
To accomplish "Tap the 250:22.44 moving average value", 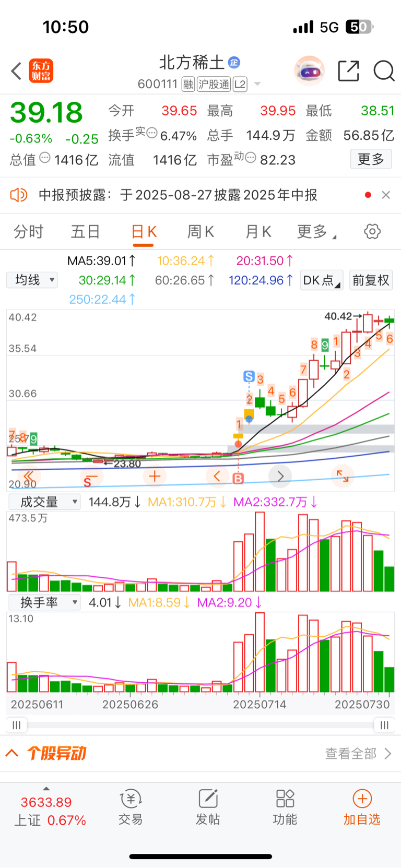I will pos(103,300).
